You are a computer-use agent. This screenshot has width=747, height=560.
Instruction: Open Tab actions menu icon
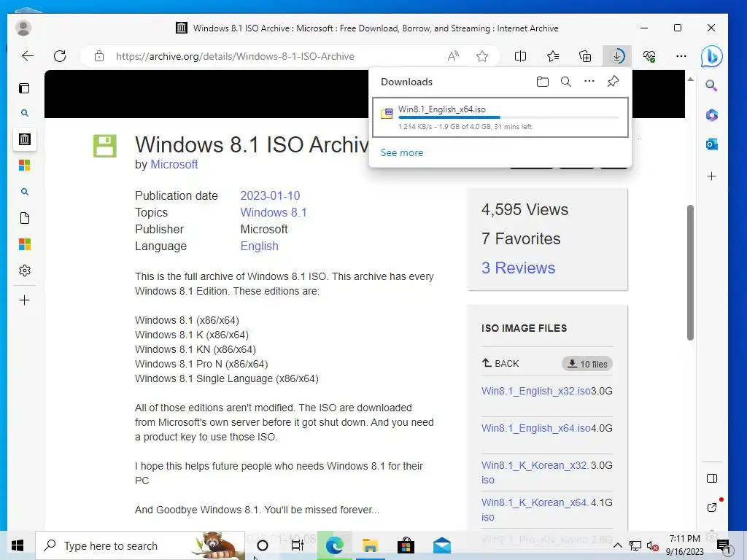[x=24, y=88]
